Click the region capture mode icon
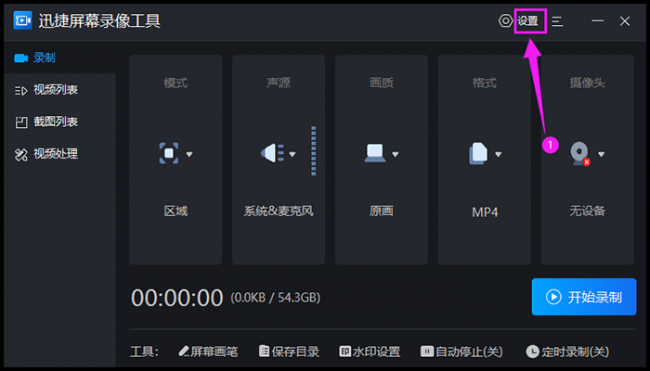Screen dimensions: 650x371 coord(169,153)
